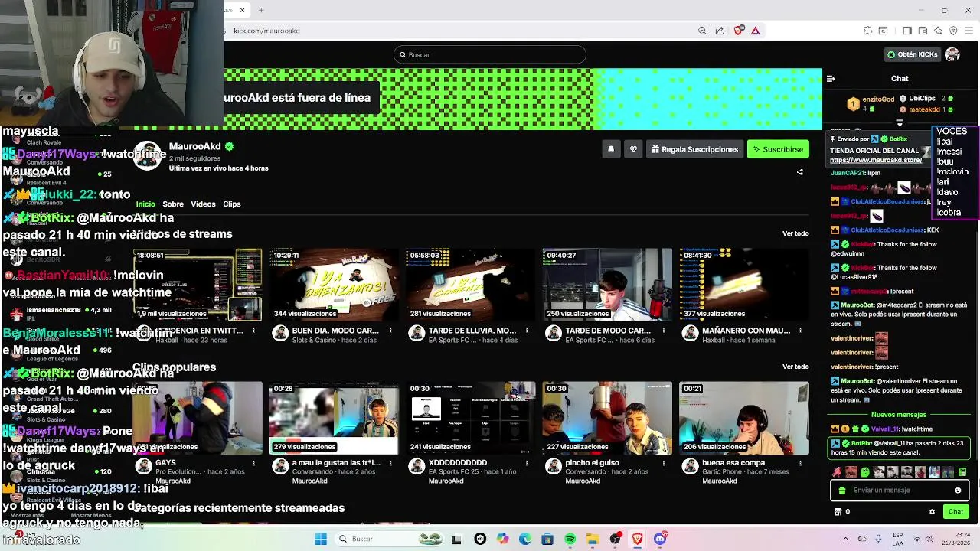
Task: Select the Inicio tab
Action: (145, 204)
